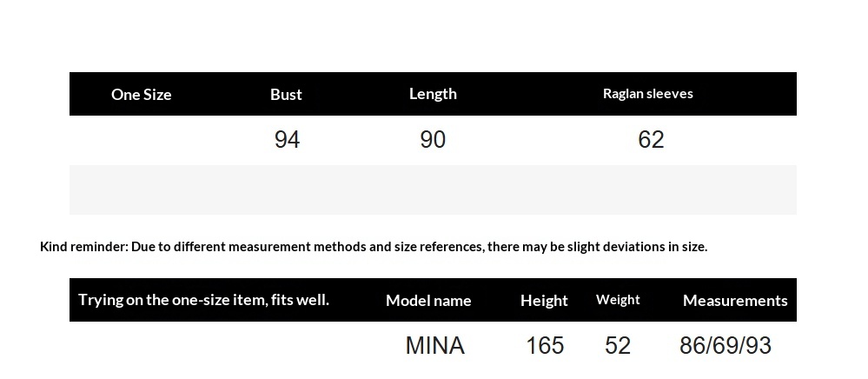The width and height of the screenshot is (868, 379).
Task: Select the Bust column header
Action: 286,95
